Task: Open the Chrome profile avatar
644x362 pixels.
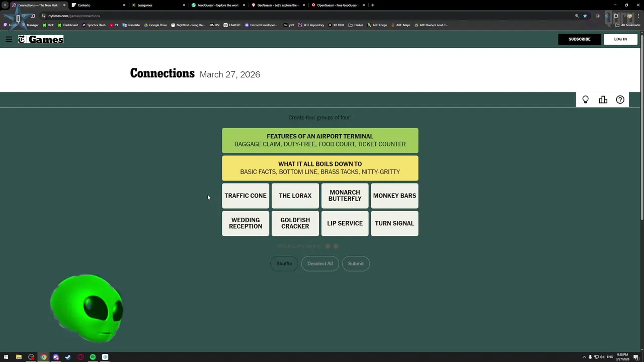Action: coord(629,16)
